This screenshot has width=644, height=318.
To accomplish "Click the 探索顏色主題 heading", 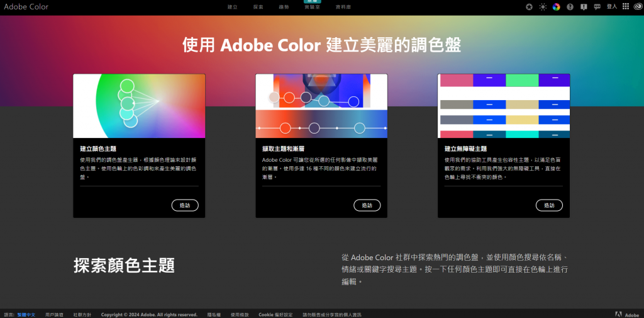I will pos(124,266).
